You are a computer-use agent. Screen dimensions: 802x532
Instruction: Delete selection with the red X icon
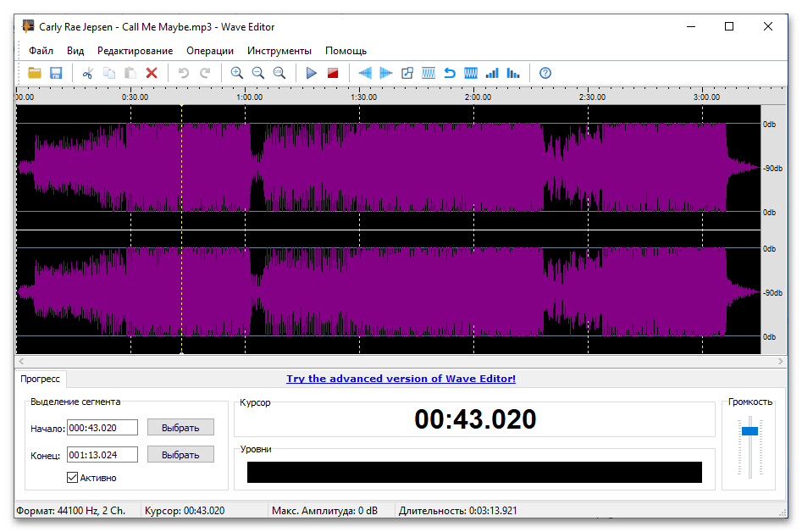point(152,73)
